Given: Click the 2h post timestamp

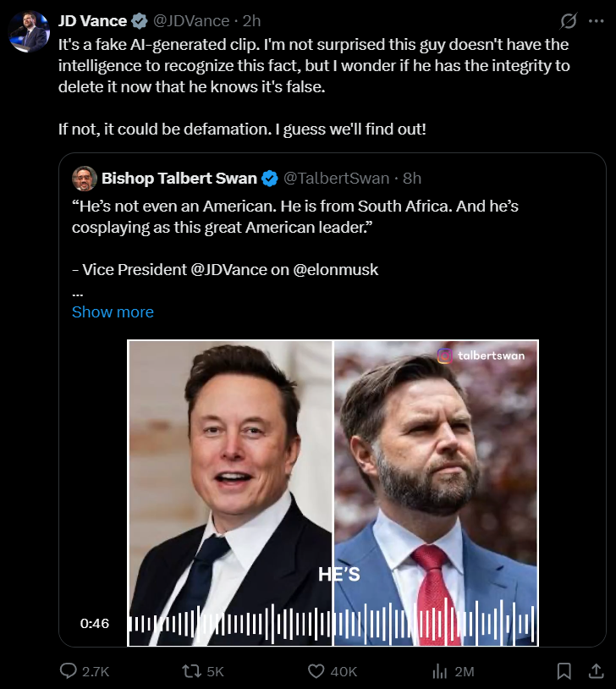Looking at the screenshot, I should pos(252,20).
